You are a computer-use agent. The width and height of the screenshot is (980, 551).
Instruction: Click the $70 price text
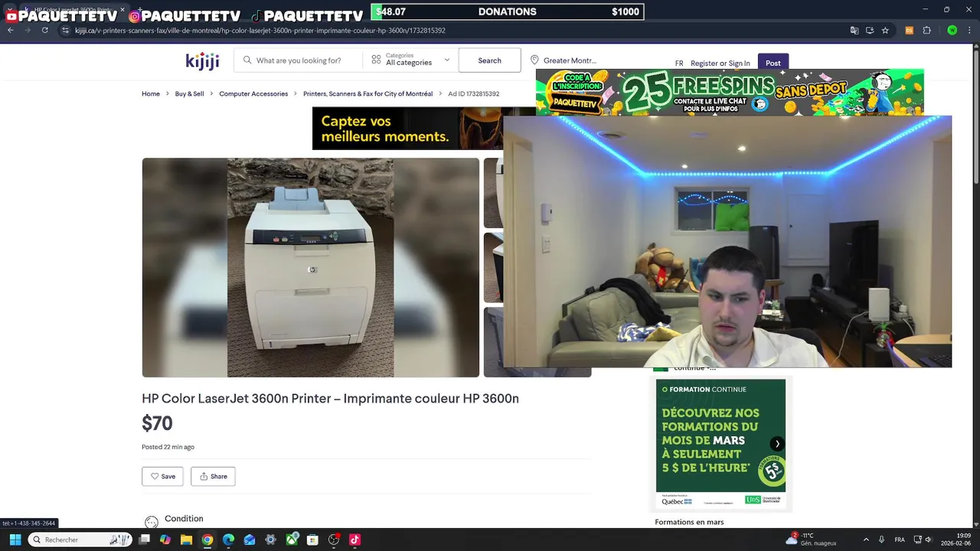point(157,423)
